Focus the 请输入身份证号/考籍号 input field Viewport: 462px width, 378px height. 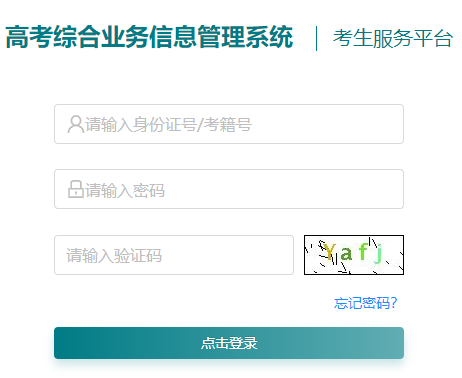[x=229, y=124]
